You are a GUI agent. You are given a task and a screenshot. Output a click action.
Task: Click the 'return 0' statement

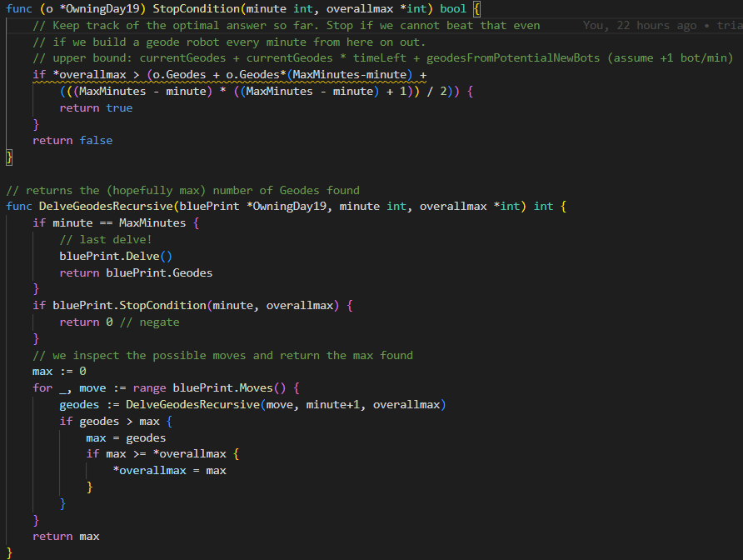(x=86, y=322)
